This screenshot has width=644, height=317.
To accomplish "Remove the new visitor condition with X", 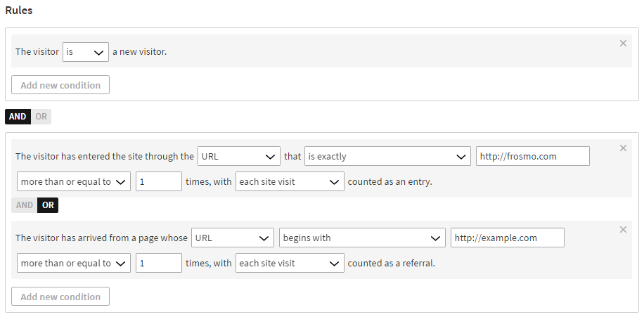I will [623, 44].
